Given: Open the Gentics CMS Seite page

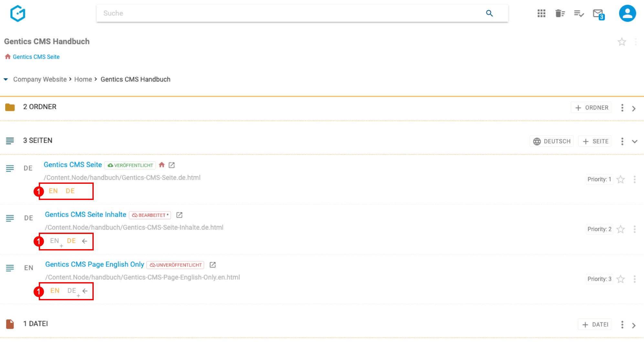Looking at the screenshot, I should [73, 165].
